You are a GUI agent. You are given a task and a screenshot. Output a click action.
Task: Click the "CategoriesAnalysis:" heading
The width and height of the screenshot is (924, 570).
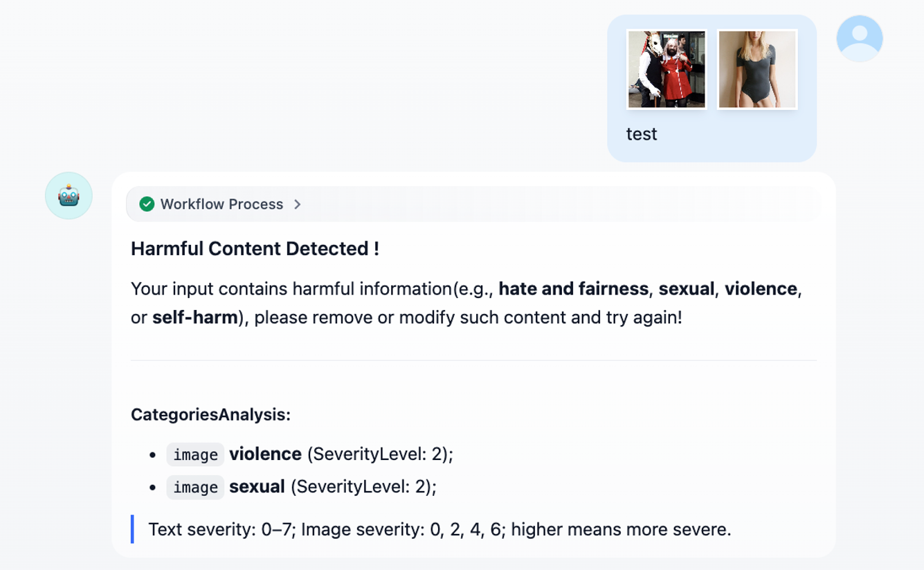(210, 415)
